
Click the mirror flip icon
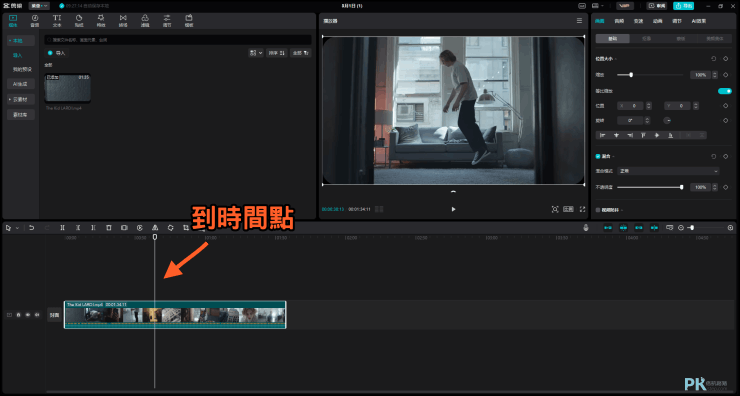click(155, 227)
